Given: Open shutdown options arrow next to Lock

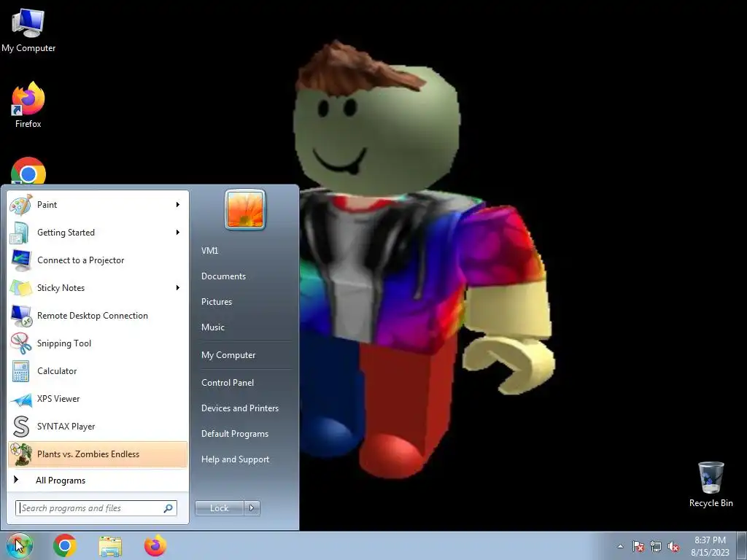Looking at the screenshot, I should coord(252,508).
